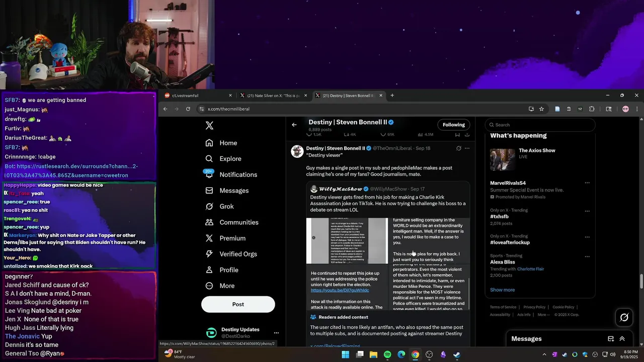The image size is (644, 362).
Task: Open three-dot menu on Sep 18 post
Action: point(467,148)
